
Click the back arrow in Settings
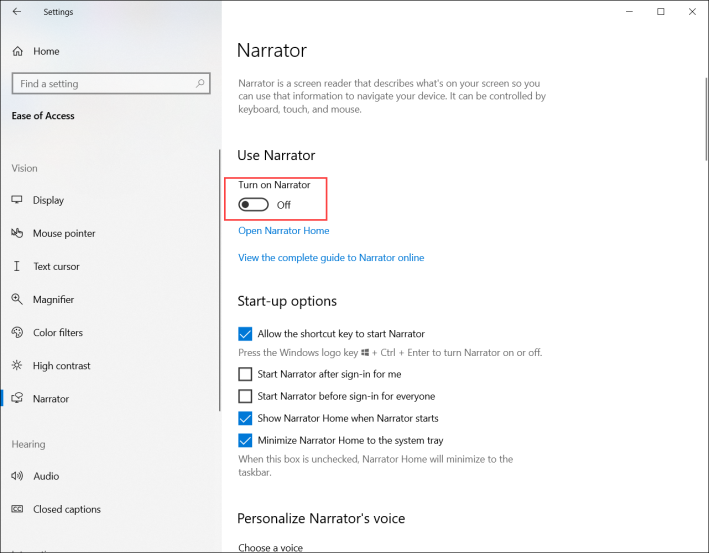click(17, 12)
